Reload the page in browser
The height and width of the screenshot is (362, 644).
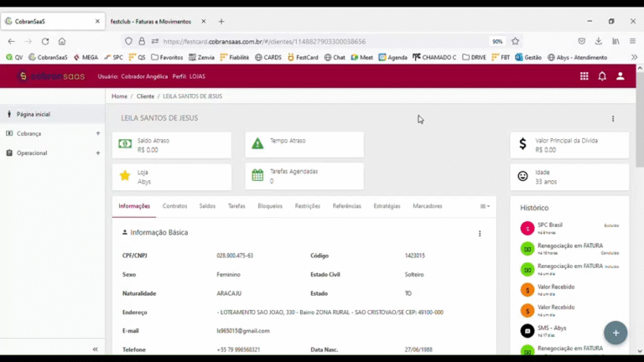point(45,41)
